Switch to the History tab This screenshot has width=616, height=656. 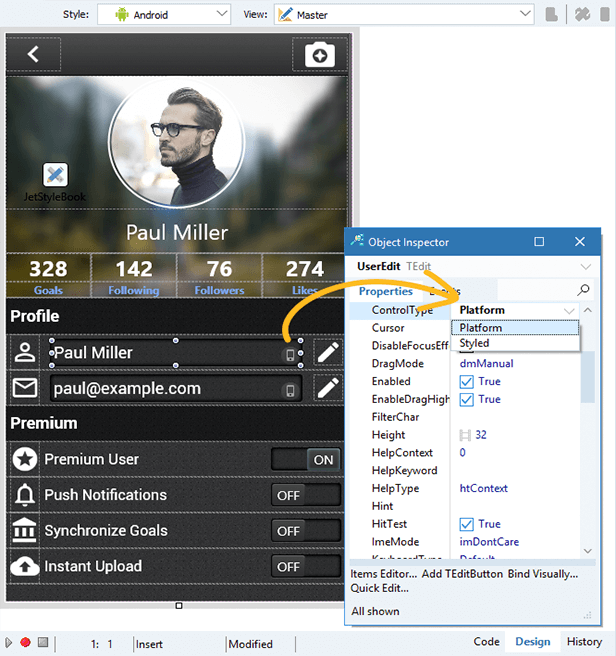pyautogui.click(x=584, y=642)
